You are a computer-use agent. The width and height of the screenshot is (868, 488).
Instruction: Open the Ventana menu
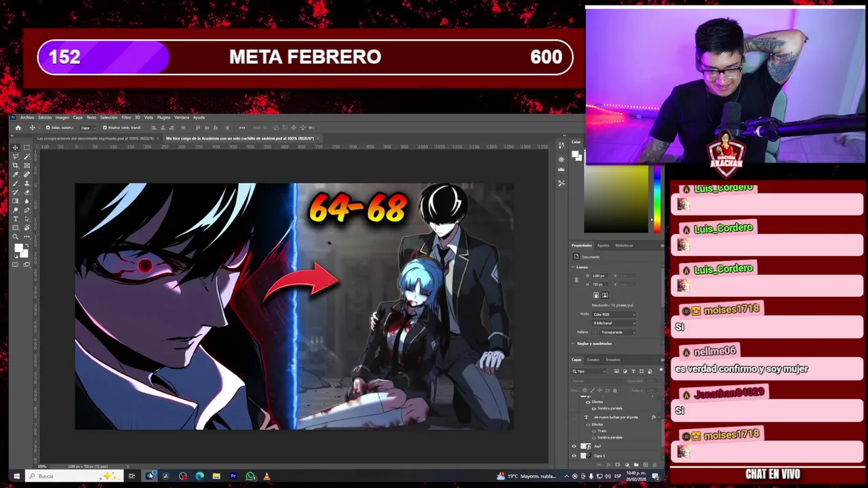(182, 117)
